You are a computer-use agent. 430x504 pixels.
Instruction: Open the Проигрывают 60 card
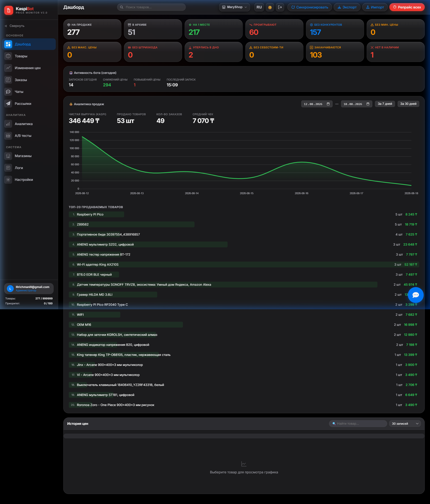(x=274, y=29)
